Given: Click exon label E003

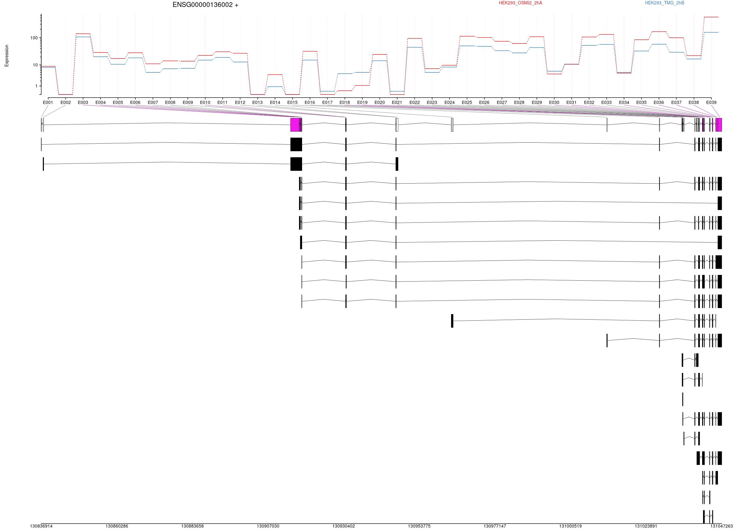Looking at the screenshot, I should pyautogui.click(x=83, y=102).
